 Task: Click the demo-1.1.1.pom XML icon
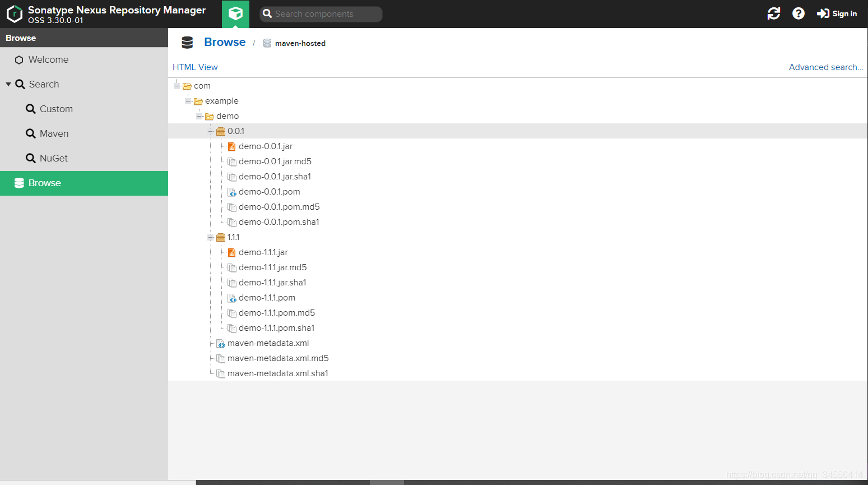pyautogui.click(x=232, y=298)
